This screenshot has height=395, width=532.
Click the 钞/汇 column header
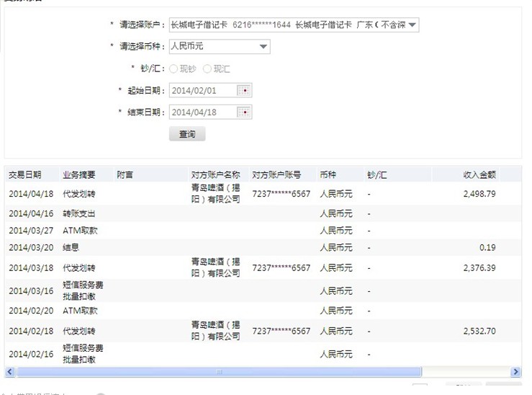377,175
